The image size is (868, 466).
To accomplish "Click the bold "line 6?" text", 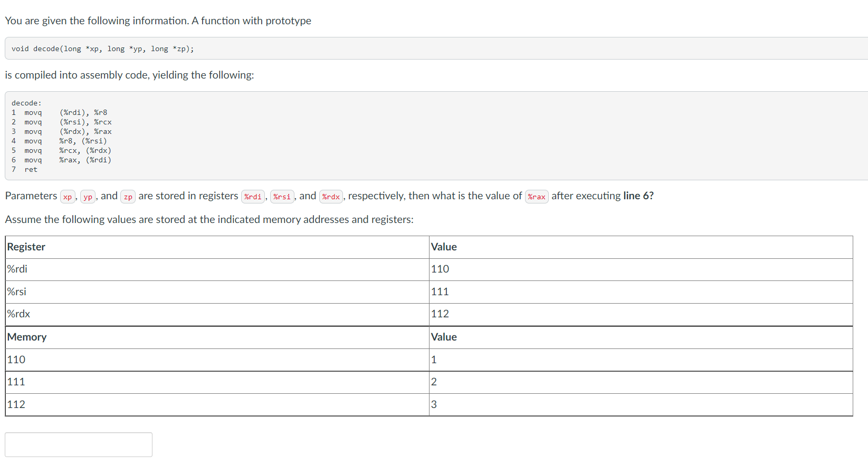I will pos(638,196).
